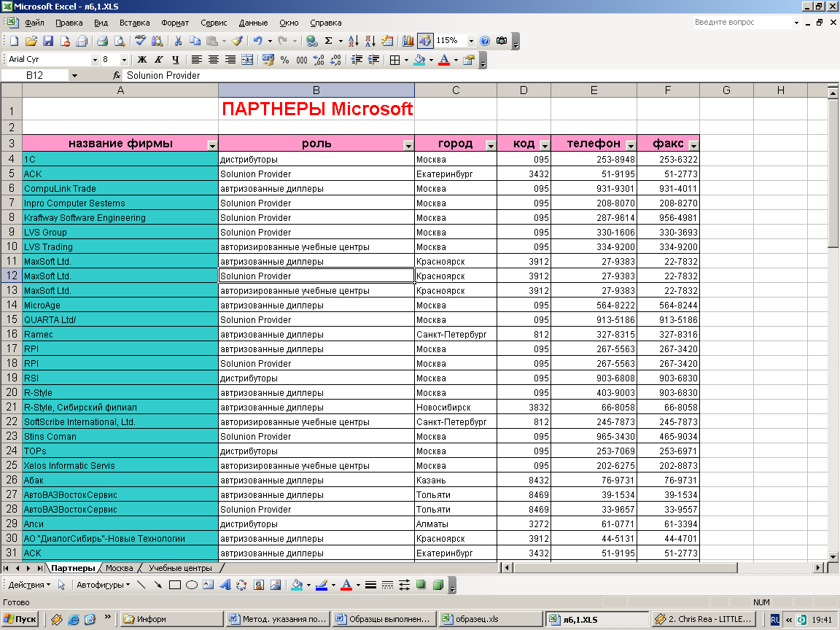Toggle the Drawing toolbar button

click(425, 41)
